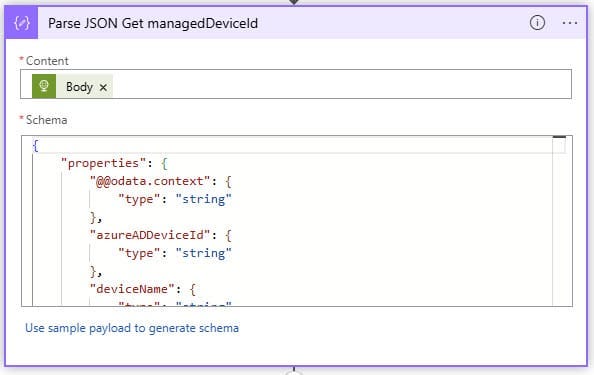Image resolution: width=594 pixels, height=375 pixels.
Task: Click the Content field label
Action: pyautogui.click(x=47, y=61)
